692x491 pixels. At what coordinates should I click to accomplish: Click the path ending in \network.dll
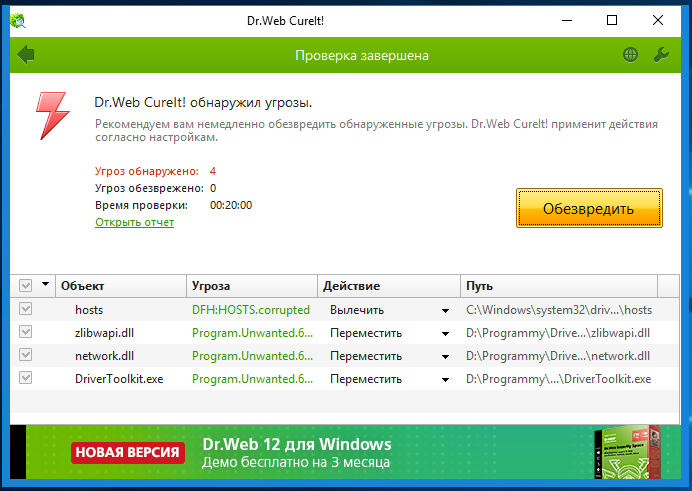[558, 356]
